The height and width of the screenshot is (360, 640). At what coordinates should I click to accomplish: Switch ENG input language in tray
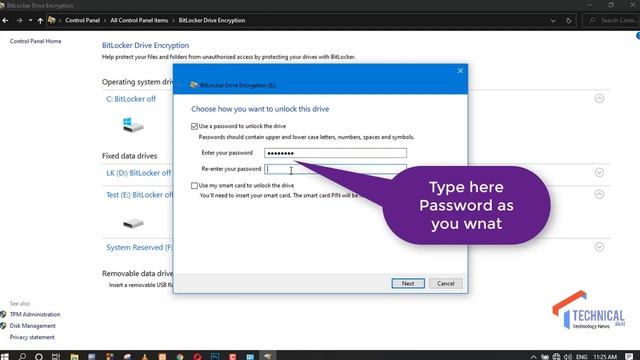[581, 357]
